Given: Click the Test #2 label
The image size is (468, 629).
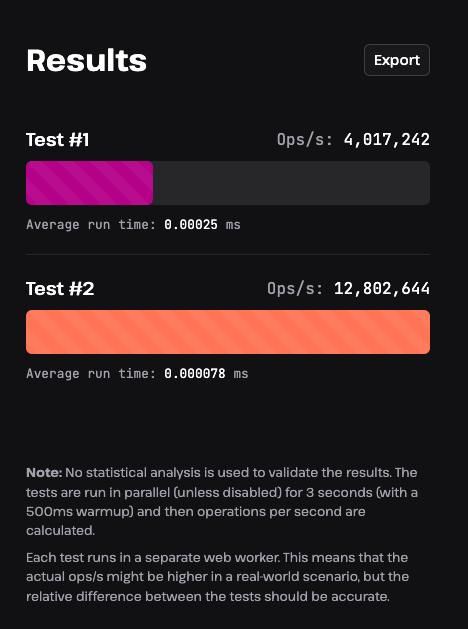Looking at the screenshot, I should click(x=60, y=289).
